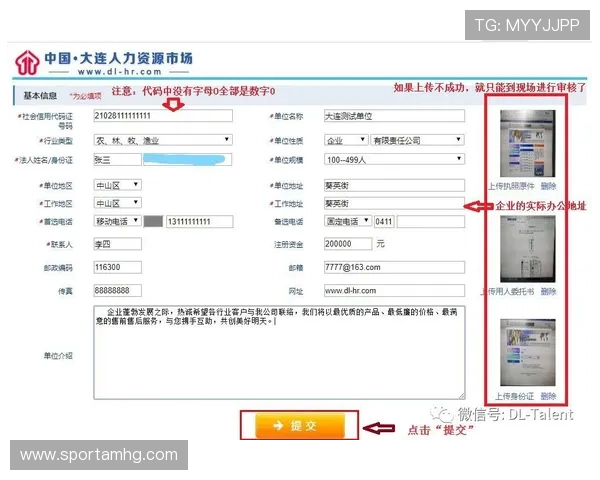600x480 pixels.
Task: Open the 首选电话 移动电话 dropdown
Action: [117, 221]
